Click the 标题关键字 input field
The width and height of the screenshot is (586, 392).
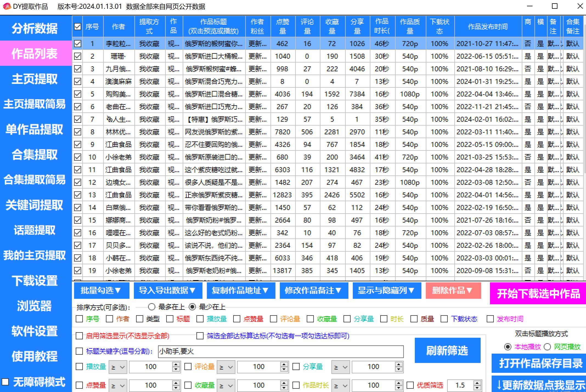[x=280, y=352]
